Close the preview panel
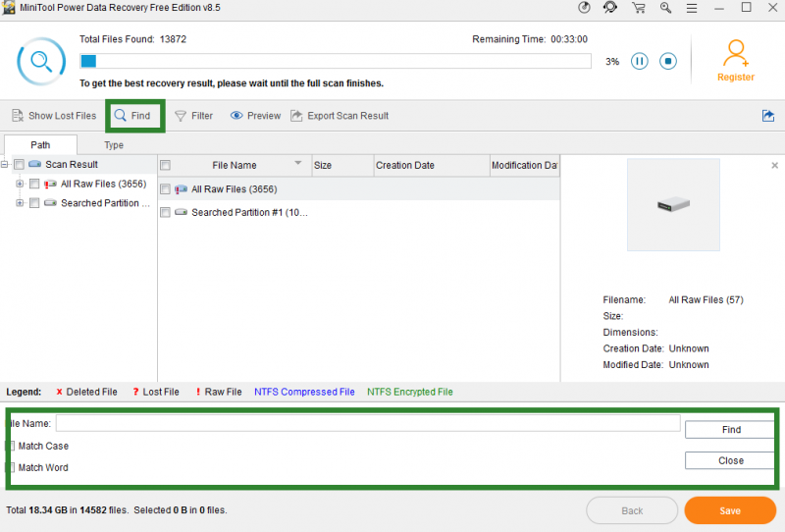The image size is (785, 532). click(x=774, y=165)
